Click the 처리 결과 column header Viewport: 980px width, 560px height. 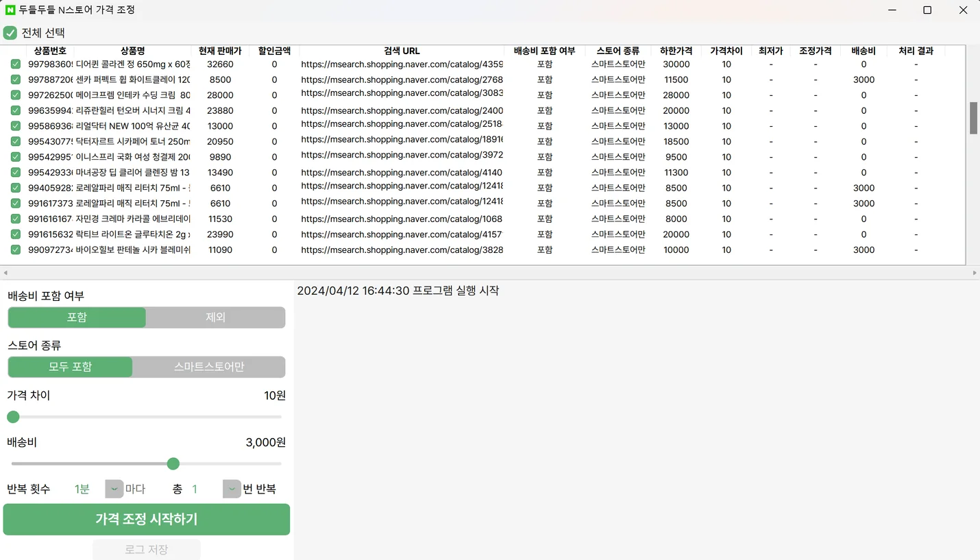point(916,51)
